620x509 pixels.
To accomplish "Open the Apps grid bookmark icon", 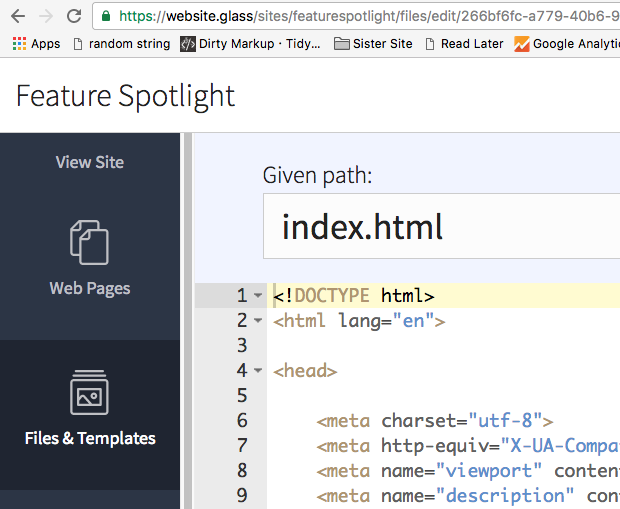I will coord(19,44).
